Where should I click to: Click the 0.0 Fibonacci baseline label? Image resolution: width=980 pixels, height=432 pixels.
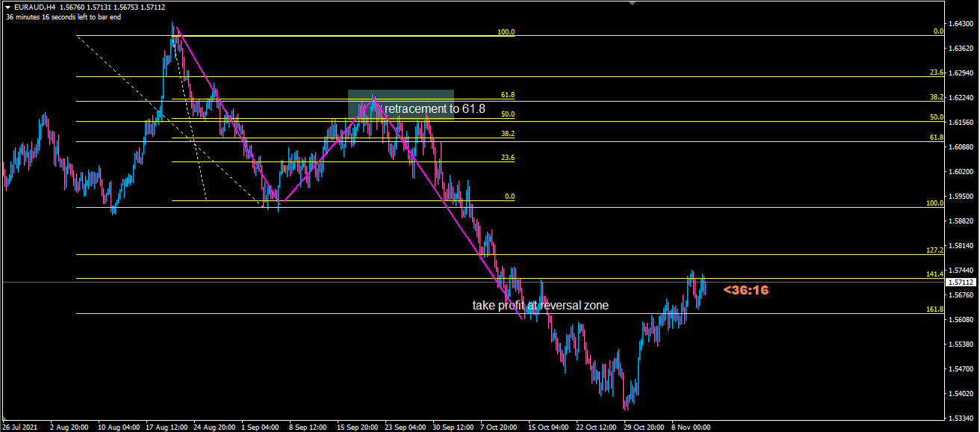[x=511, y=197]
